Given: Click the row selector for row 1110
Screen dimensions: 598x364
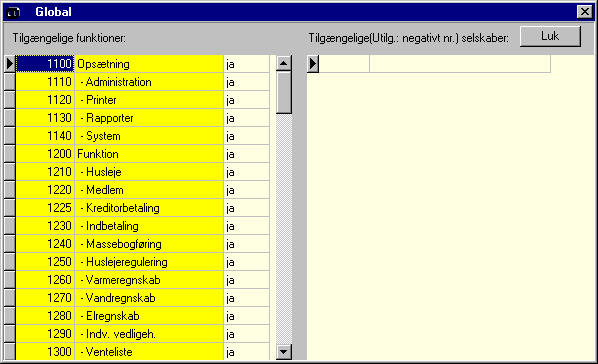Looking at the screenshot, I should click(10, 82).
